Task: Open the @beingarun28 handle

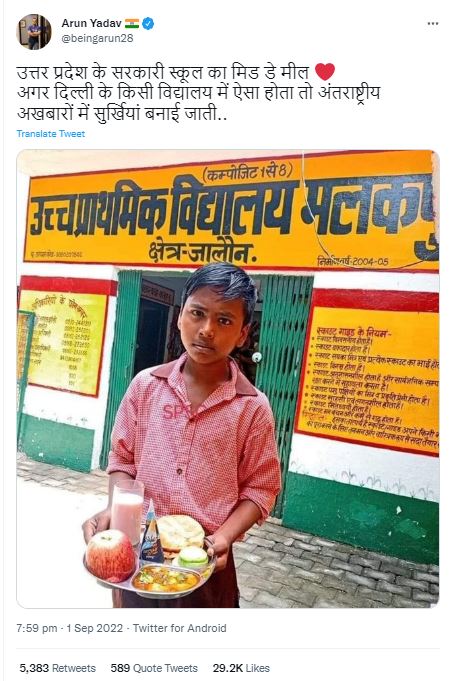Action: (97, 38)
